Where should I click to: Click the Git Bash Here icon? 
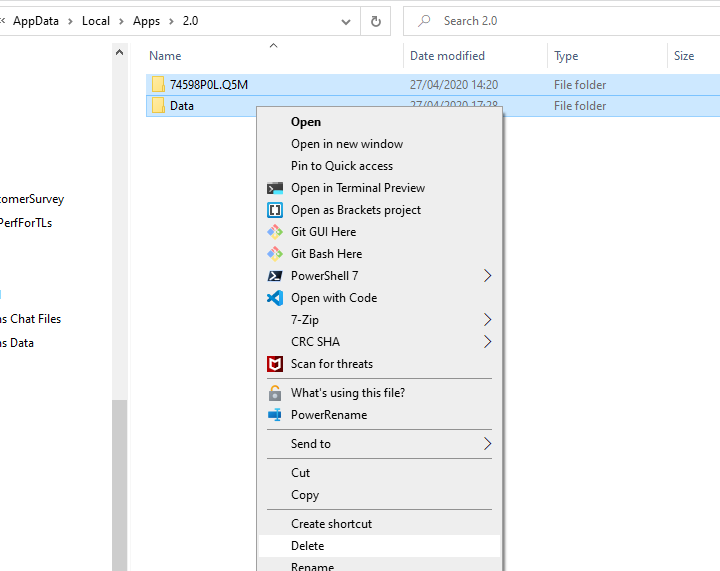(275, 254)
